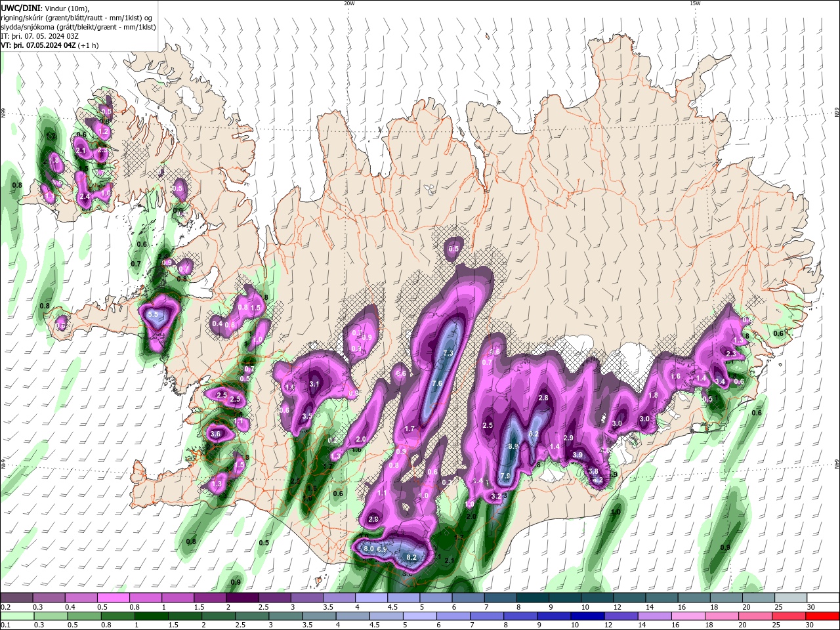Click the 2.3 value in east Iceland
This screenshot has width=840, height=630.
point(731,353)
